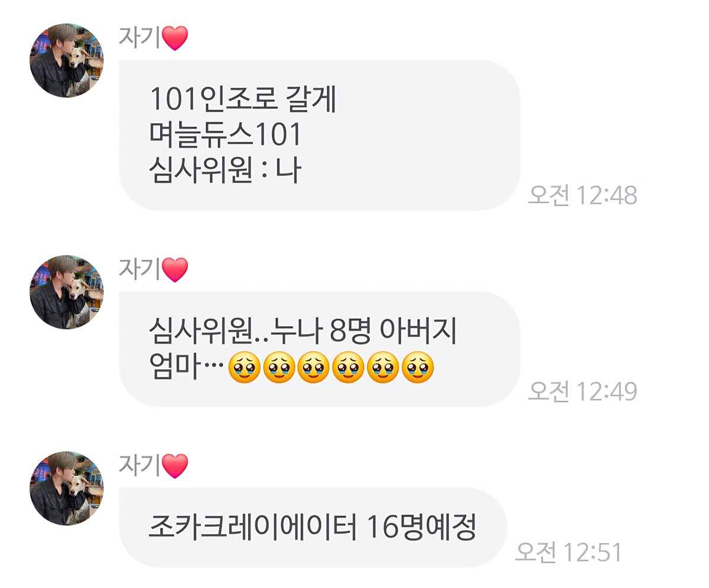This screenshot has height=588, width=709.
Task: Click the heart icon above the 12:48 message
Action: 175,39
